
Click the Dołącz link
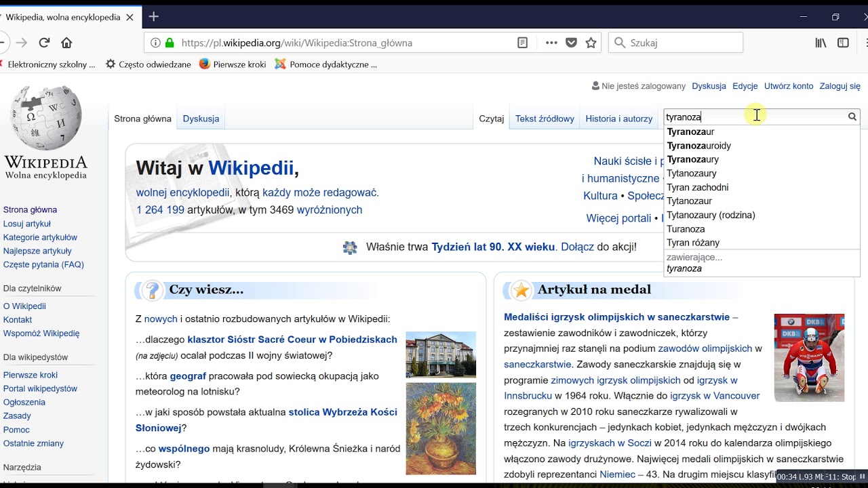pos(578,247)
